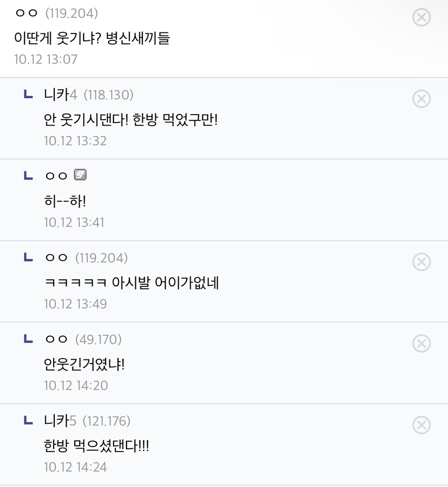Click the IP label (118.130)
Screen dimensions: 448x487
(109, 95)
